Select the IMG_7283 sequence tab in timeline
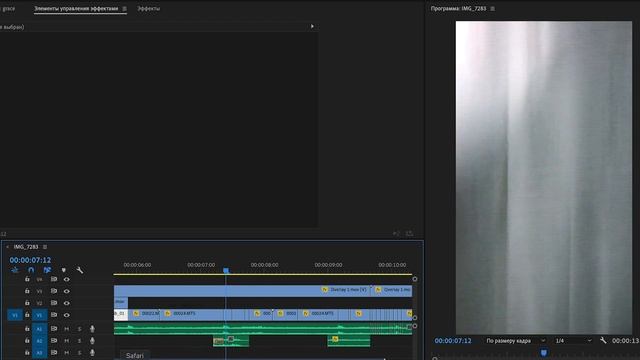640x360 pixels. pos(26,247)
